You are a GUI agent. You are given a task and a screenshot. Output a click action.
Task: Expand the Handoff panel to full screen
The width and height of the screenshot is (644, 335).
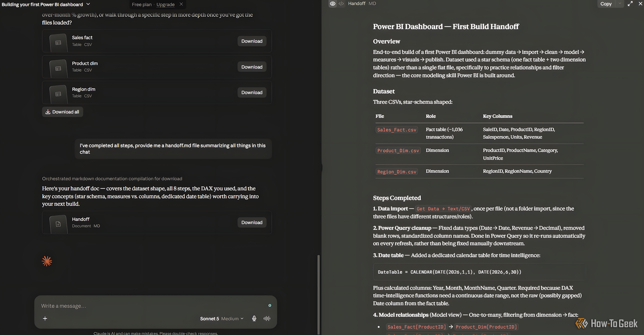(630, 4)
